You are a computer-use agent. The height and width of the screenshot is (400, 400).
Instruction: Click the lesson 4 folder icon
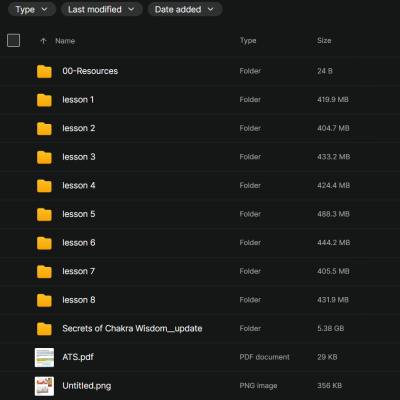tap(44, 186)
